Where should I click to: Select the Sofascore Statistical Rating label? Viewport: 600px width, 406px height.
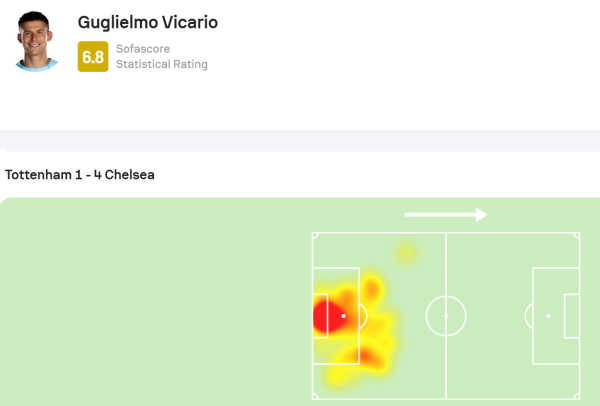[x=162, y=57]
